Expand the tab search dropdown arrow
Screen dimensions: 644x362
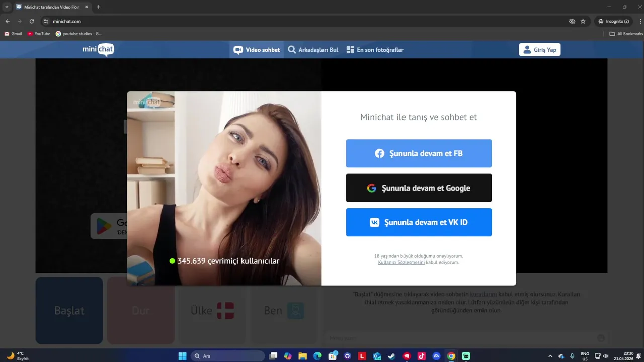(7, 7)
